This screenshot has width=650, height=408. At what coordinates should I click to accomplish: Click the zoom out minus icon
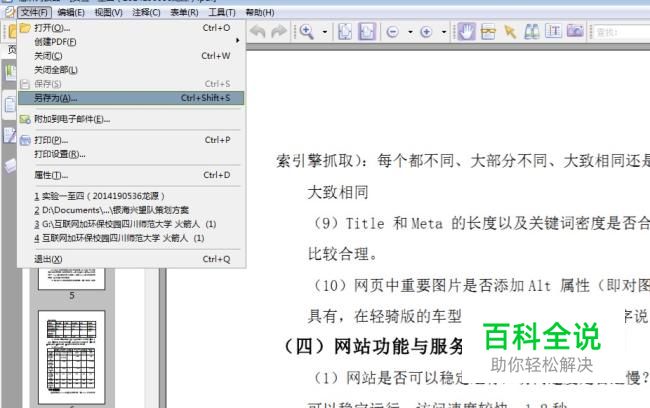393,32
